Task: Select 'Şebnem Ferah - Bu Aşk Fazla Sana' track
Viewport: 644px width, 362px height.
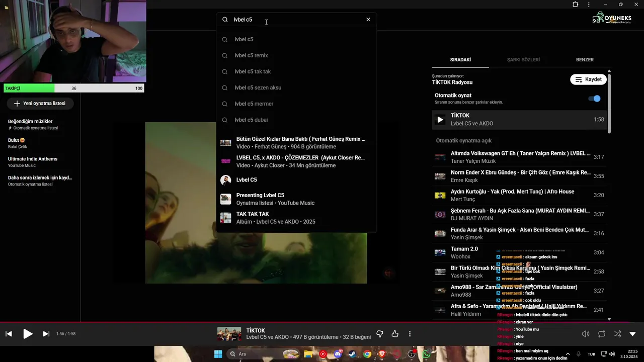Action: [519, 214]
